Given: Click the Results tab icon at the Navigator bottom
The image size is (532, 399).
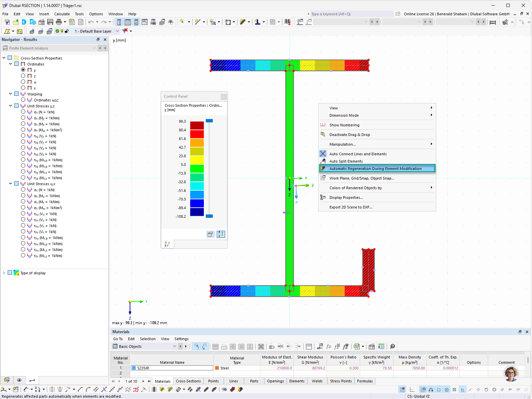Looking at the screenshot, I should coord(32,380).
